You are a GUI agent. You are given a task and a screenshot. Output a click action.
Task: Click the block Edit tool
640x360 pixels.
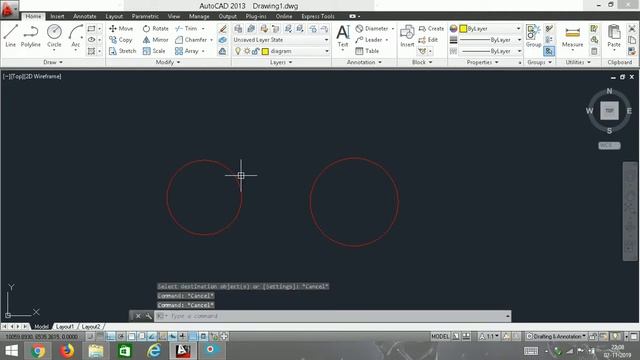point(428,40)
